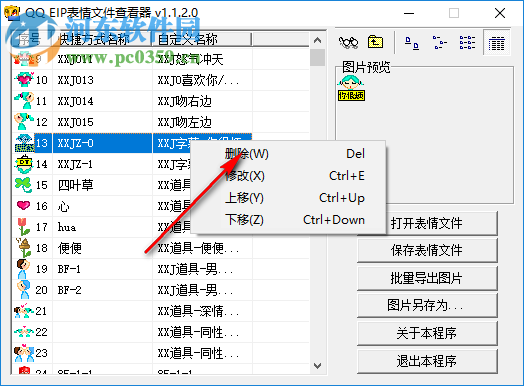This screenshot has width=524, height=386.
Task: Click shortcut name BF-2
Action: point(69,290)
